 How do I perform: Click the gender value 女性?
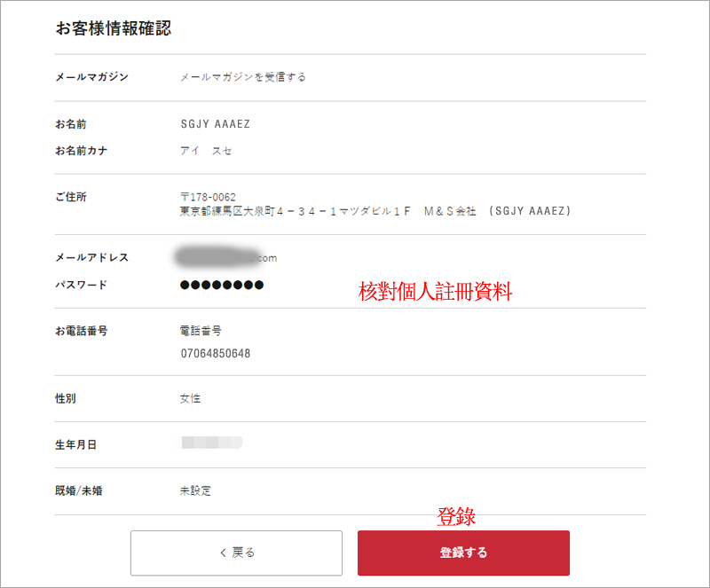click(x=190, y=398)
